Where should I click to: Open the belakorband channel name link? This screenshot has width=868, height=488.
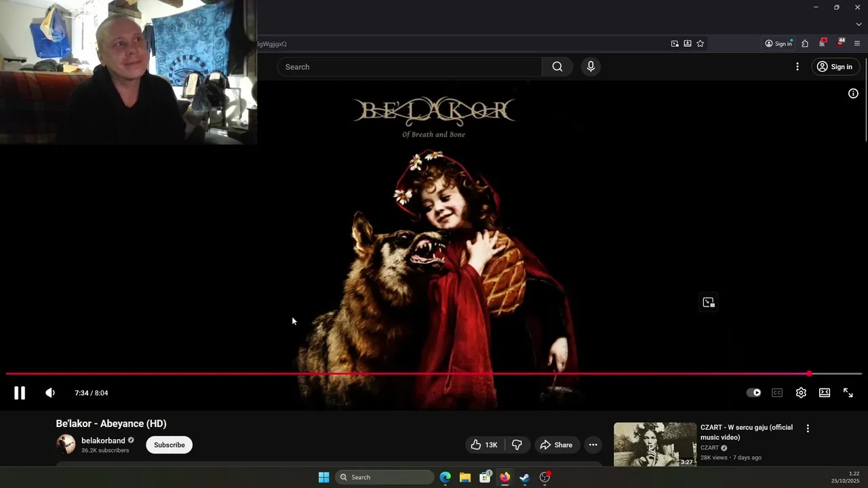103,441
